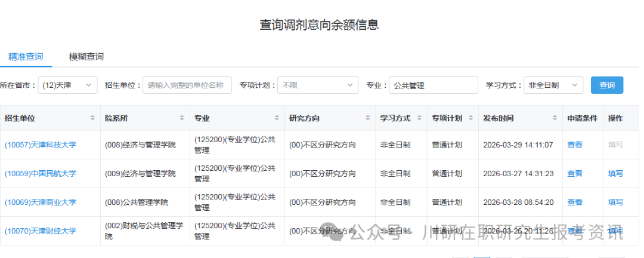Sort by 专项计划 column sort icon
This screenshot has width=644, height=258.
pyautogui.click(x=470, y=118)
